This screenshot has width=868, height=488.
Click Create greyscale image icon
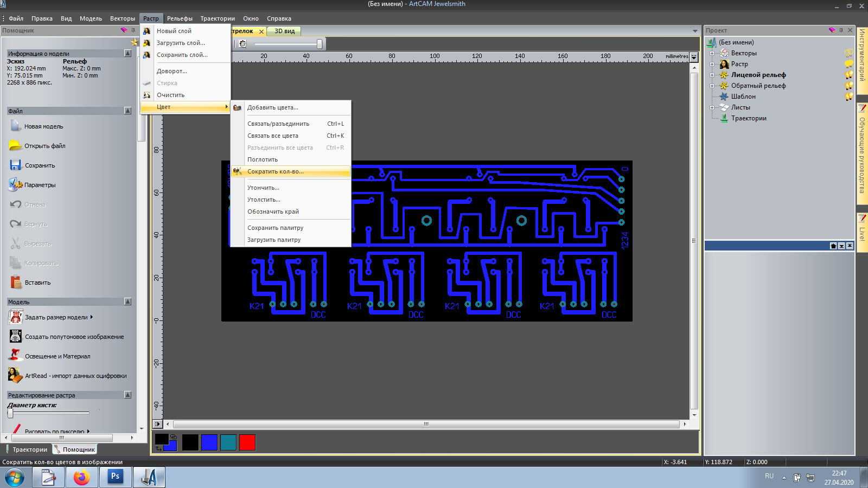coord(15,337)
